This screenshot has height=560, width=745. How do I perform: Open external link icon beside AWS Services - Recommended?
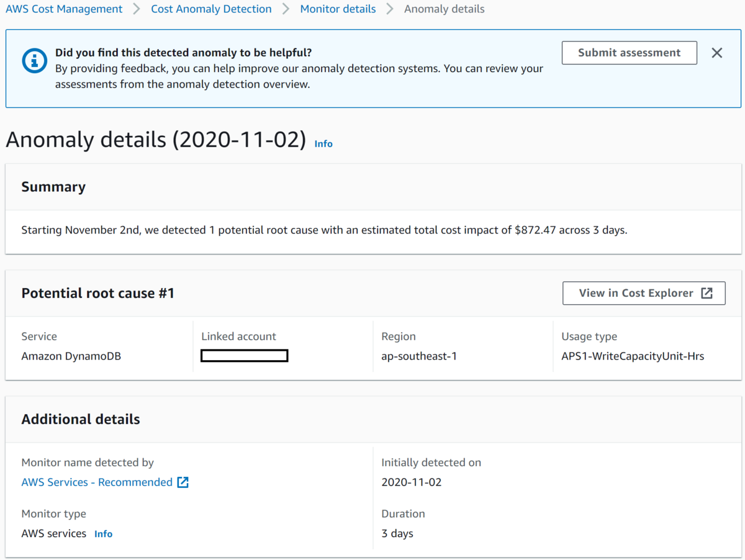[x=183, y=482]
